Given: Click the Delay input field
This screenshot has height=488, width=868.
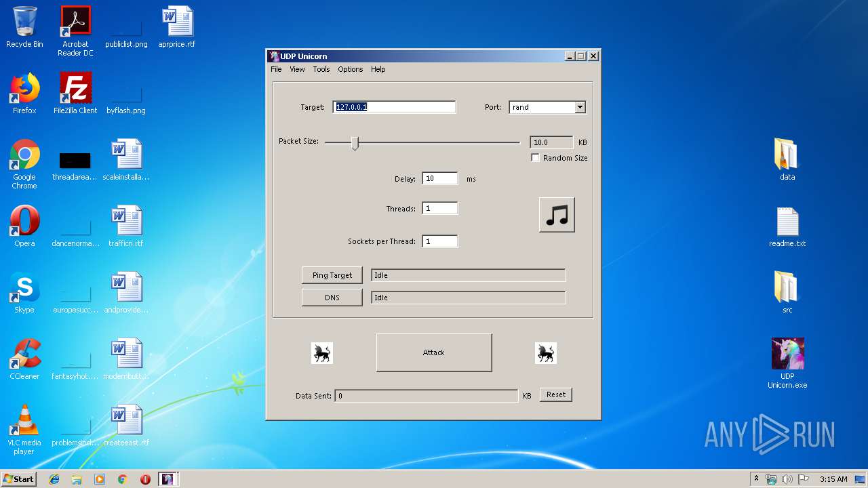Looking at the screenshot, I should (x=440, y=179).
